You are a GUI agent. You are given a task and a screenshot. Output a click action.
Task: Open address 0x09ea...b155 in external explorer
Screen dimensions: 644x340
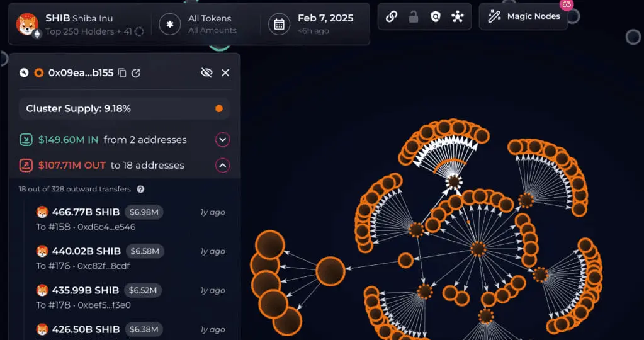tap(136, 73)
